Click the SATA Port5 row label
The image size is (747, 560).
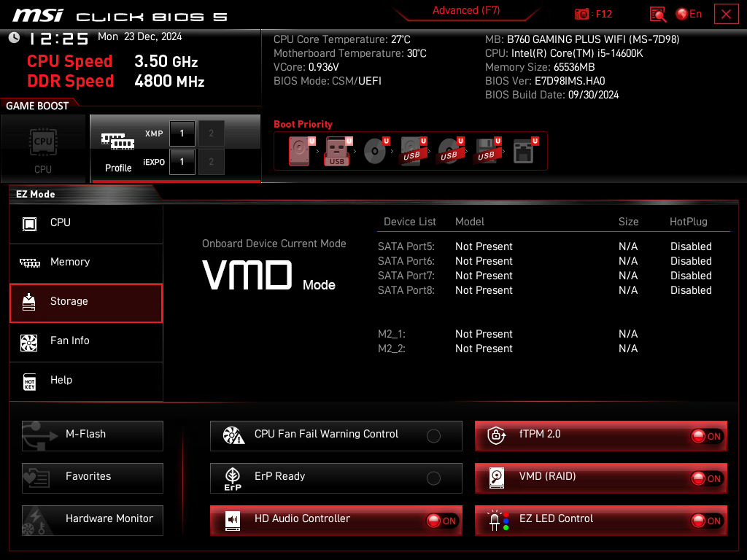[x=406, y=246]
